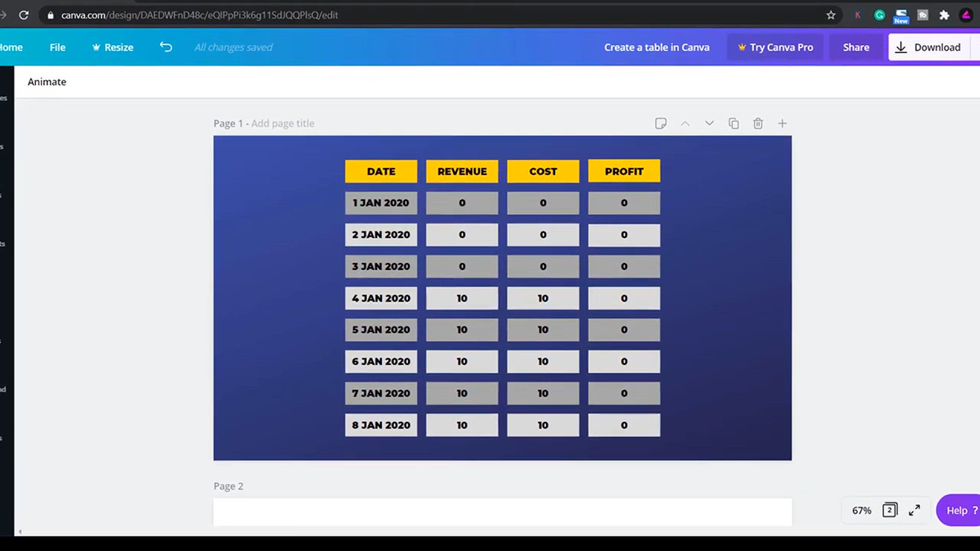980x551 pixels.
Task: Open the browser Extensions puzzle icon
Action: pos(944,15)
